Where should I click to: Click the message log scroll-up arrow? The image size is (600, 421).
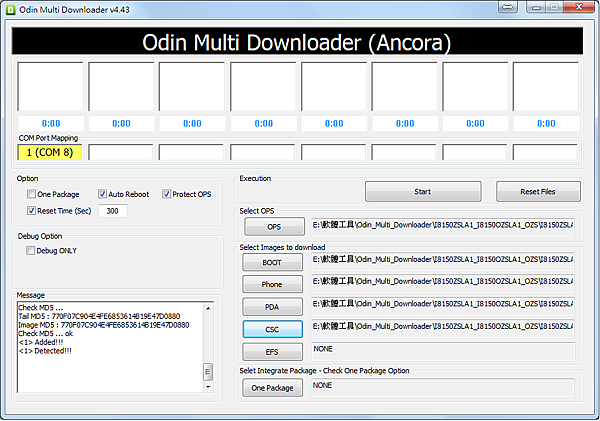[208, 308]
